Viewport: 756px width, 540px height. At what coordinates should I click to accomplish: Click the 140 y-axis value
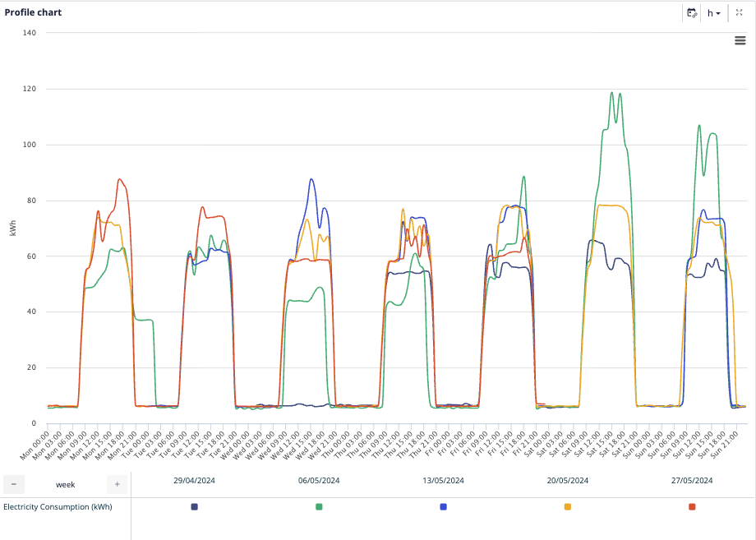click(30, 33)
